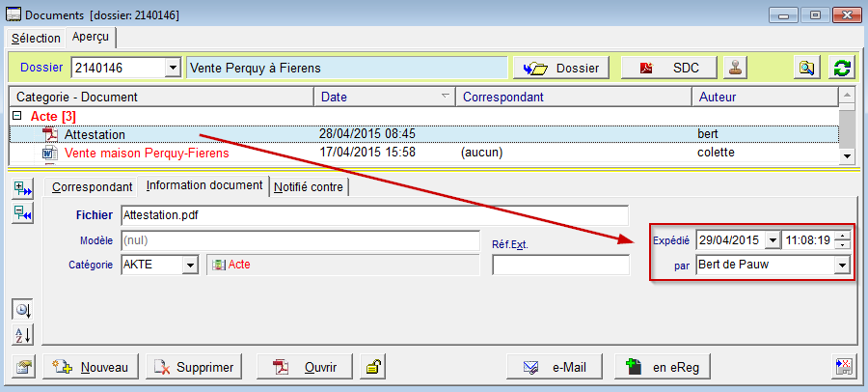Open the Correspondant tab

tap(92, 187)
